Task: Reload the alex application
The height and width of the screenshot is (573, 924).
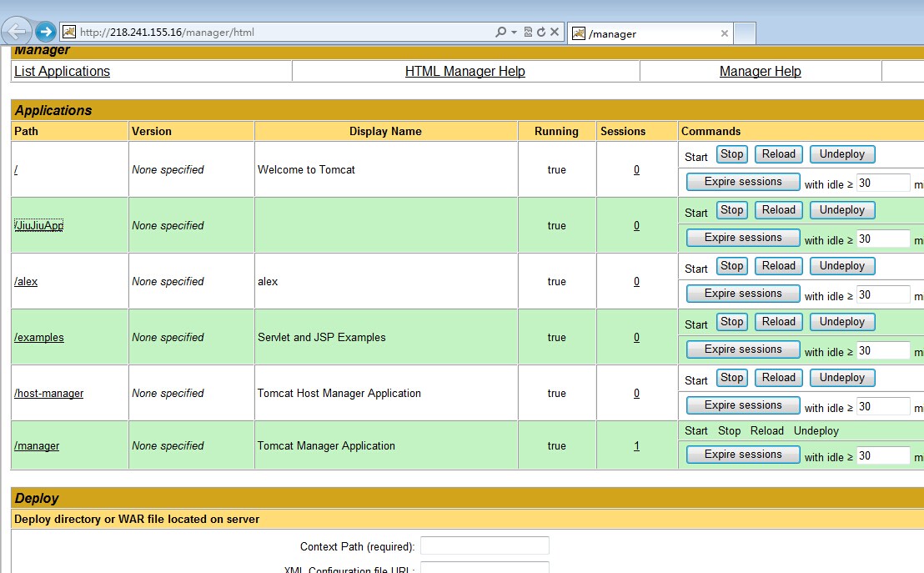Action: pos(778,266)
